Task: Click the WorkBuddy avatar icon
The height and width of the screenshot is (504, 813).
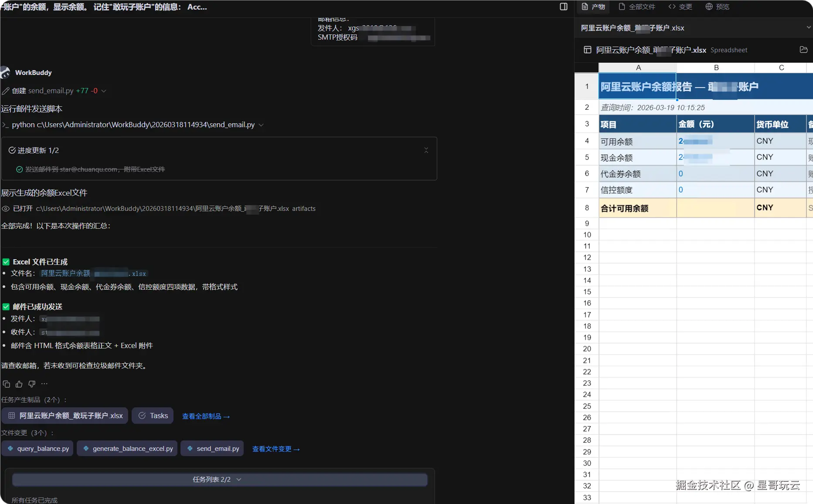Action: tap(5, 72)
